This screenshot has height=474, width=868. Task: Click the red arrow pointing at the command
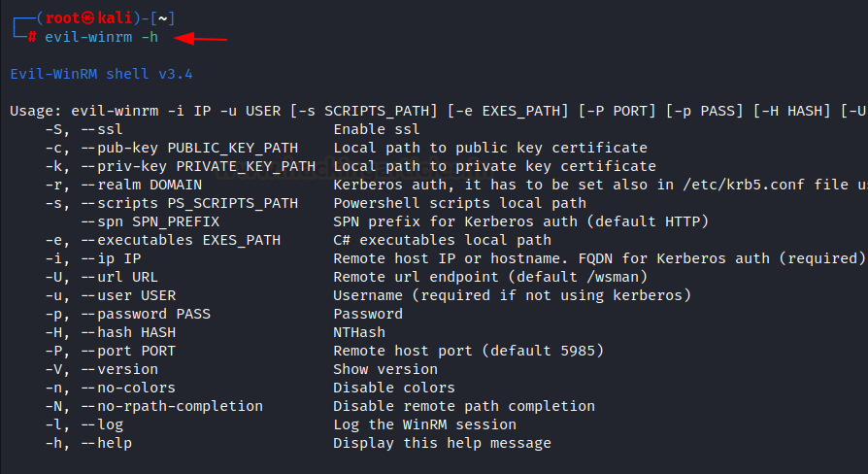pos(200,39)
